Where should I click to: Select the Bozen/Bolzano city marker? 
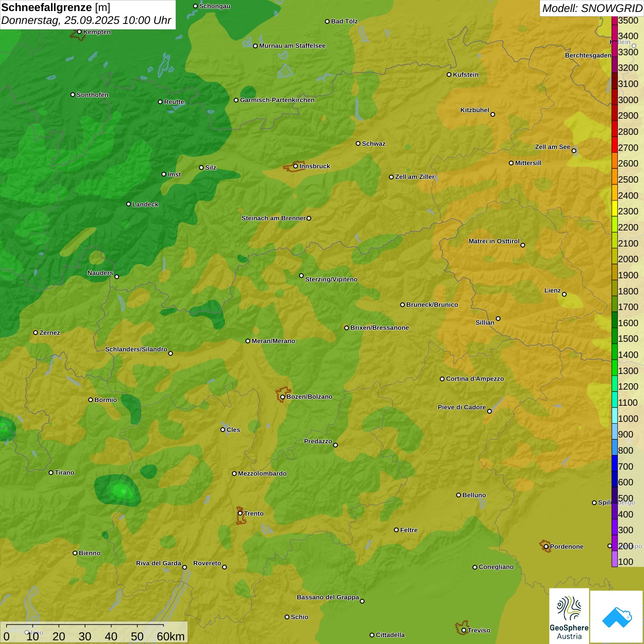(282, 397)
